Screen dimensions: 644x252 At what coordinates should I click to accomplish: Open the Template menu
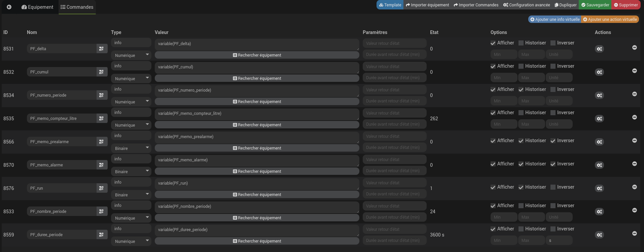390,5
